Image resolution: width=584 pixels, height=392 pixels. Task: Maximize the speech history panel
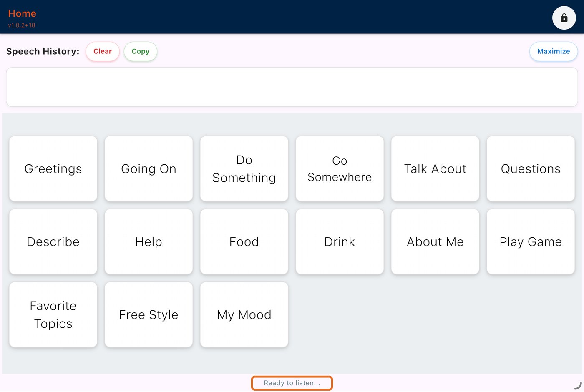click(x=554, y=51)
